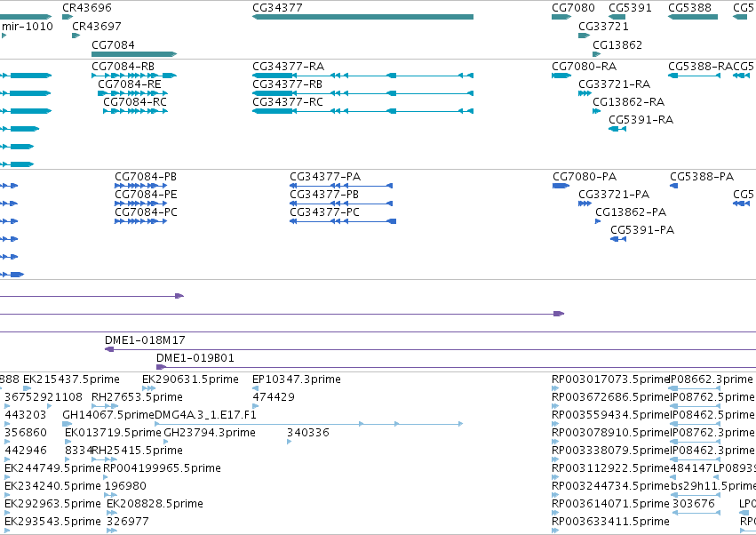
Task: Open the CR43697 gene label
Action: tap(97, 26)
